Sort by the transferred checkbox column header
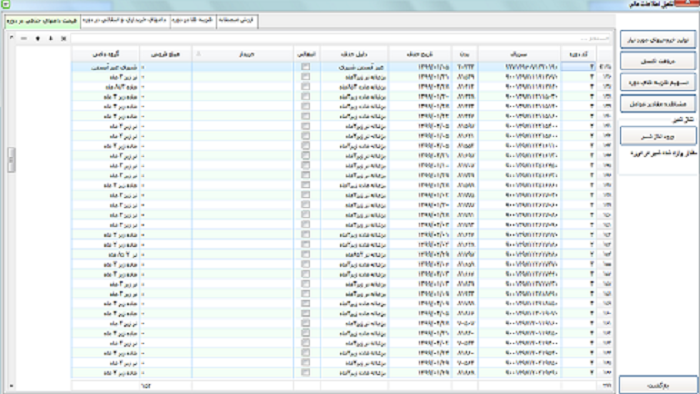The height and width of the screenshot is (394, 700). coord(306,54)
